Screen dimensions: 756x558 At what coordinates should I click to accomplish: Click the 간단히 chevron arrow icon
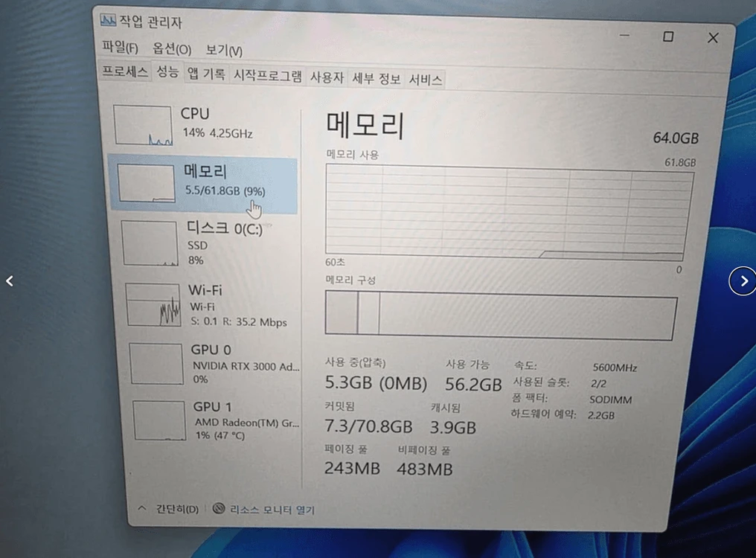coord(141,508)
